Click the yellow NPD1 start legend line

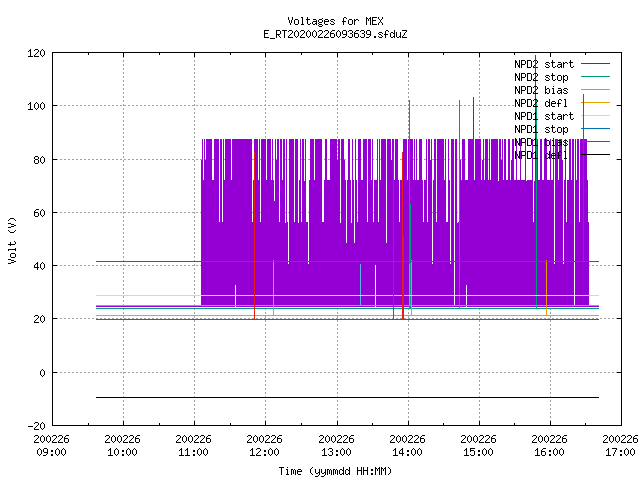595,116
